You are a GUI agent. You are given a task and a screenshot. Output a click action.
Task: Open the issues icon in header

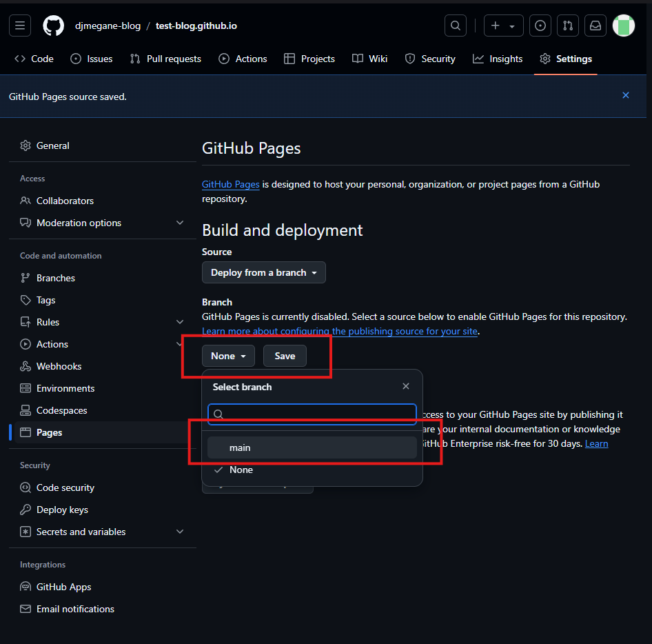(541, 26)
